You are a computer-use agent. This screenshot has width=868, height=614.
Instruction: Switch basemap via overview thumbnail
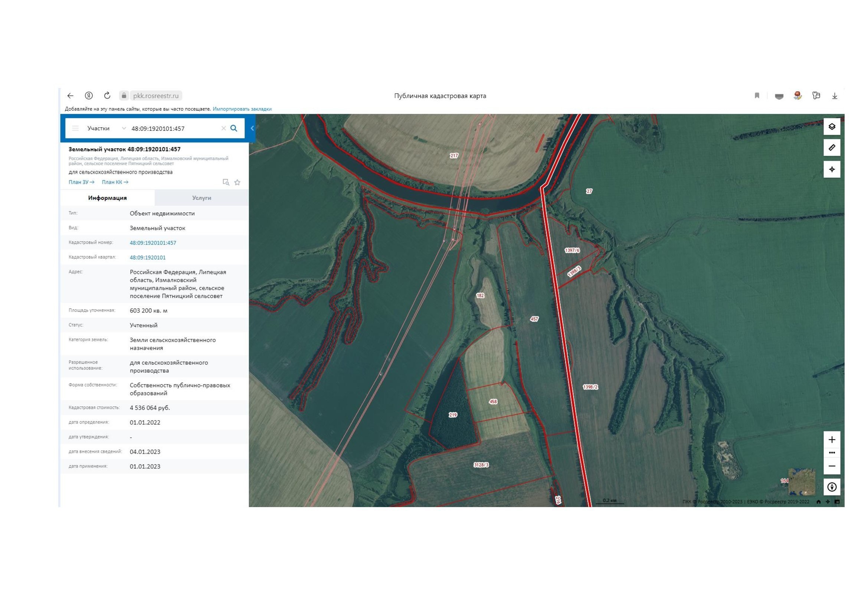coord(802,482)
